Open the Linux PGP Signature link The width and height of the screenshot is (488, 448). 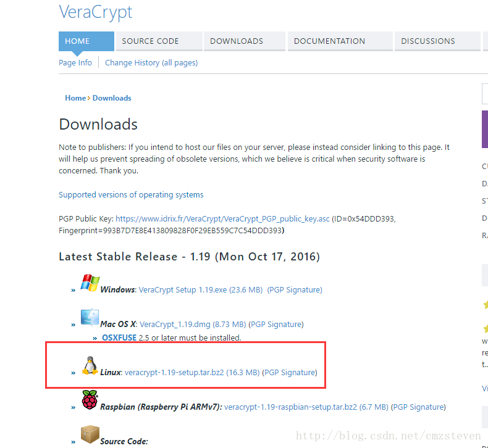click(290, 373)
